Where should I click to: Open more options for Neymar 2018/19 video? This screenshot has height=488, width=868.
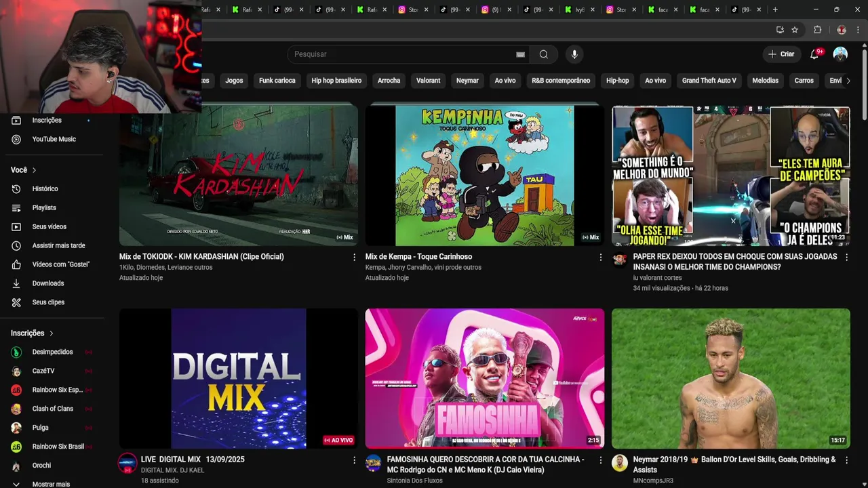(846, 460)
